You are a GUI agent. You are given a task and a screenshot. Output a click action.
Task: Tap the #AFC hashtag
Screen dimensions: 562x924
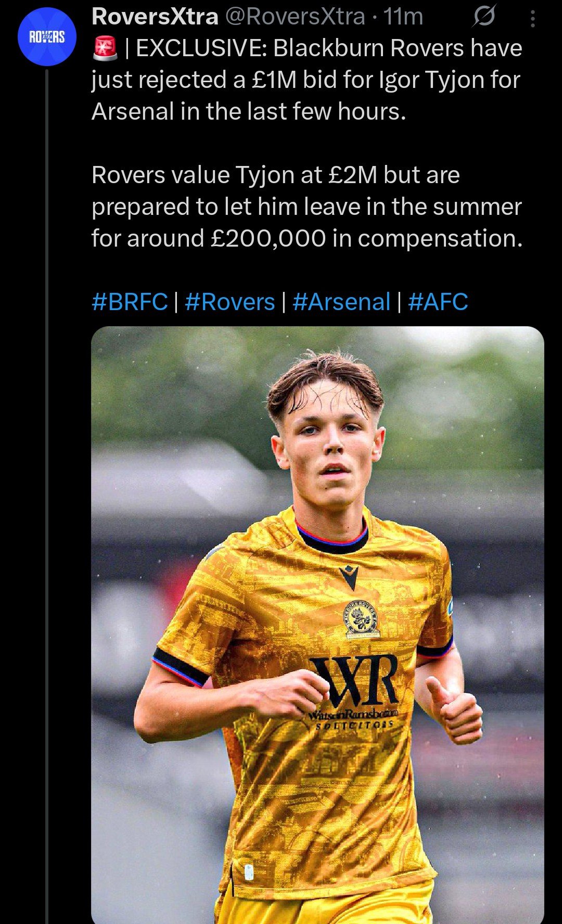click(438, 302)
